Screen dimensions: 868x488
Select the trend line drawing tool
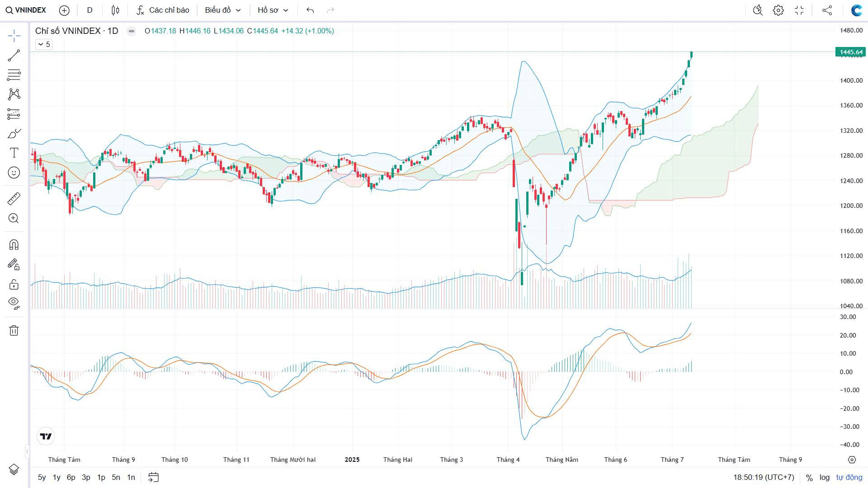coord(14,56)
